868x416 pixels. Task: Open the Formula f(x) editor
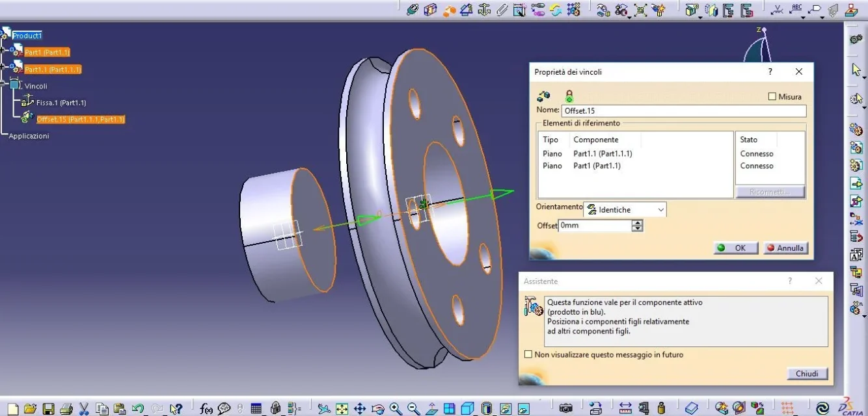[x=206, y=408]
